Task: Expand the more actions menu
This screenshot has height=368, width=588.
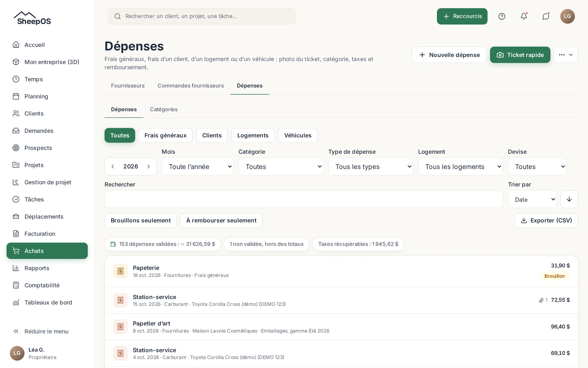Action: (x=566, y=55)
